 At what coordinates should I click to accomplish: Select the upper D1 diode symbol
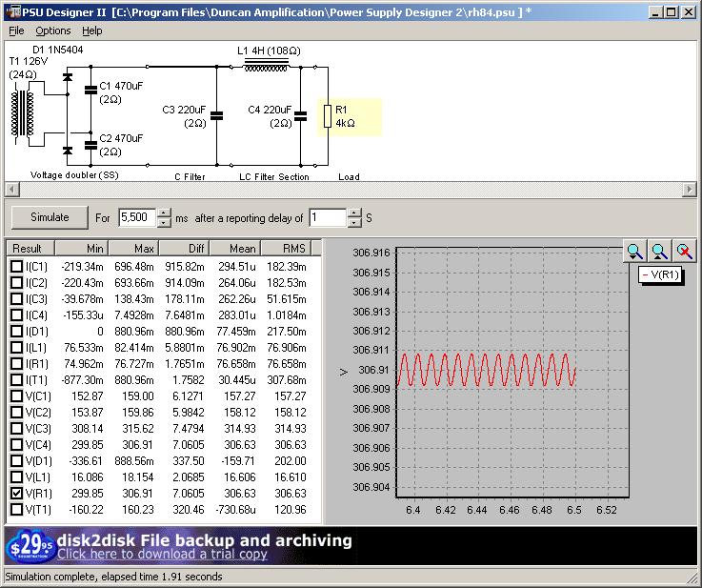(x=68, y=77)
